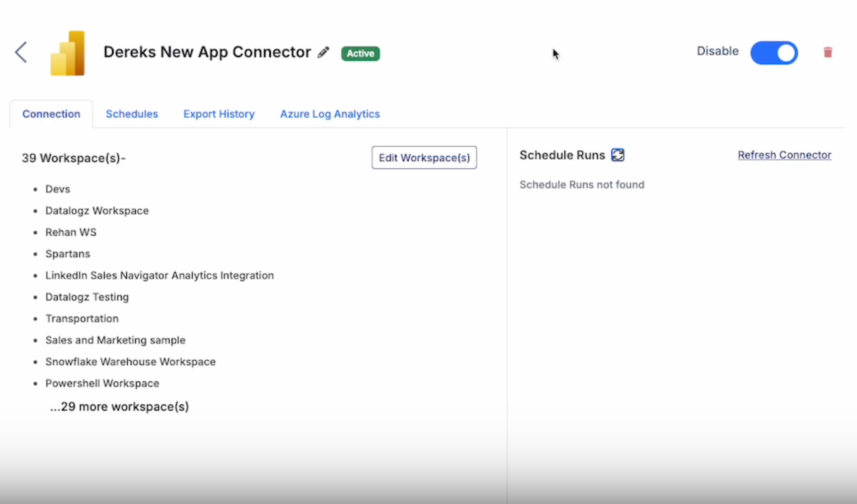Click the Refresh Connector link
Viewport: 857px width, 504px height.
click(x=784, y=155)
